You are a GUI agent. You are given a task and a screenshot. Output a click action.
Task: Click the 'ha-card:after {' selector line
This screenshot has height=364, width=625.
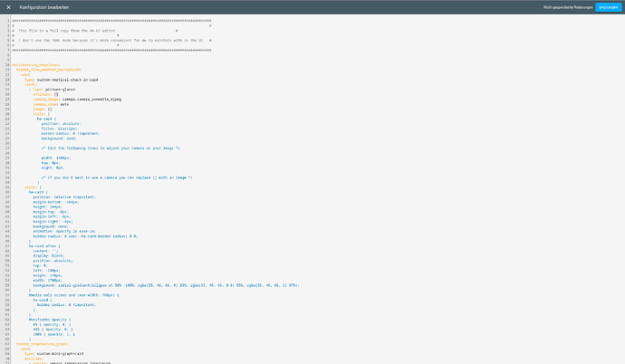44,246
